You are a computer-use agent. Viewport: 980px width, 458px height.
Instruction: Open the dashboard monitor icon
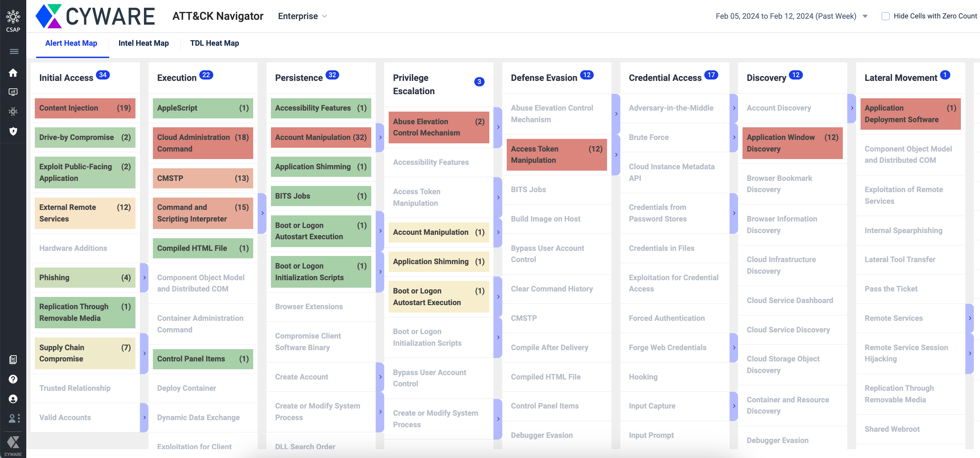tap(13, 92)
